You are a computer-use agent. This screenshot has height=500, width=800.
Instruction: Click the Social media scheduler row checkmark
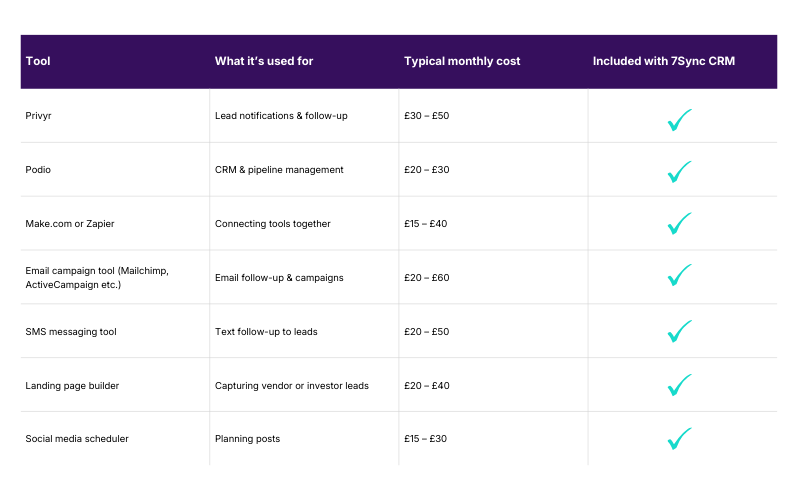click(680, 438)
